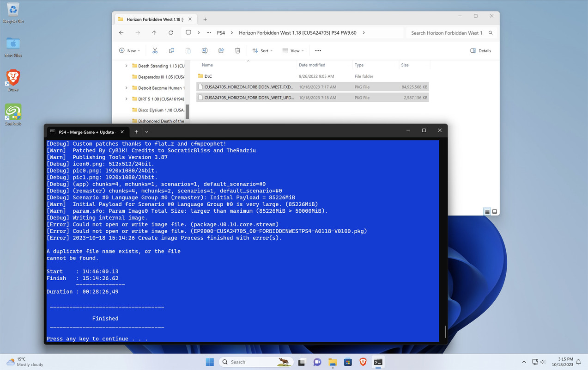Open a new terminal tab with plus
The width and height of the screenshot is (588, 370).
136,131
